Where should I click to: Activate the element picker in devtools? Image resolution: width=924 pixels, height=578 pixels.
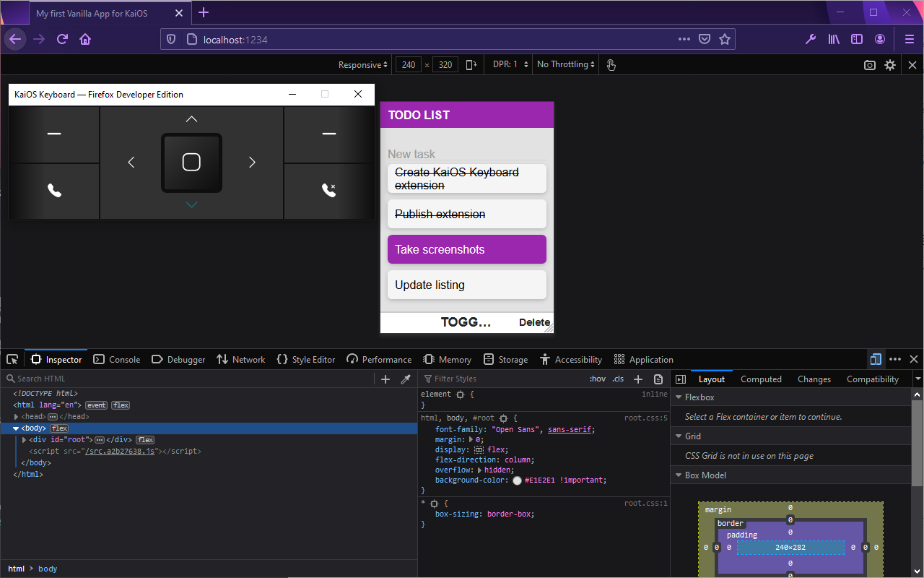pyautogui.click(x=12, y=359)
